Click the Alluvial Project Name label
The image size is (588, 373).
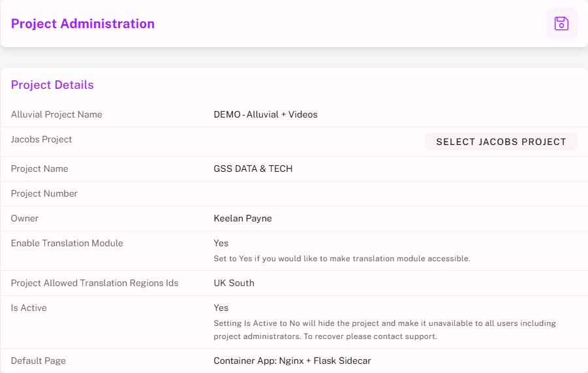click(x=57, y=114)
